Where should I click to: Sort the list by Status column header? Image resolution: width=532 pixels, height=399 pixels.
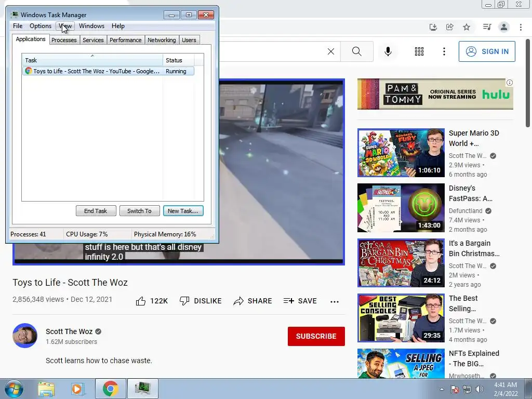(179, 60)
